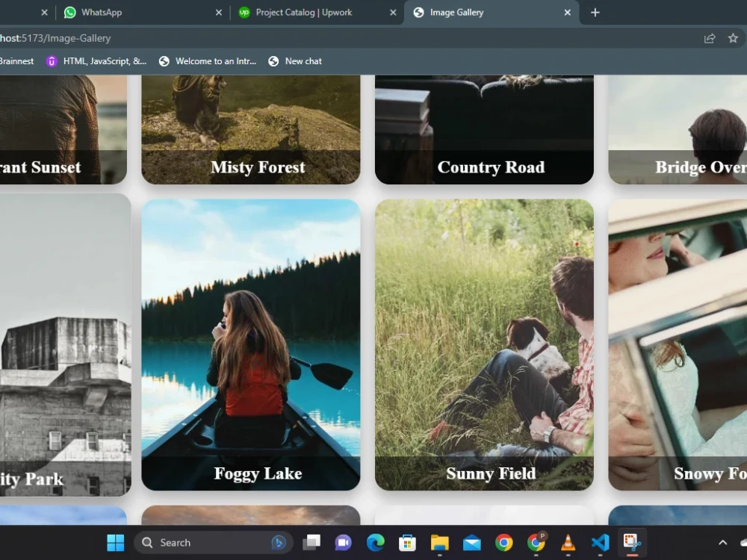
Task: Open Chrome profile P window on taskbar
Action: click(x=536, y=542)
